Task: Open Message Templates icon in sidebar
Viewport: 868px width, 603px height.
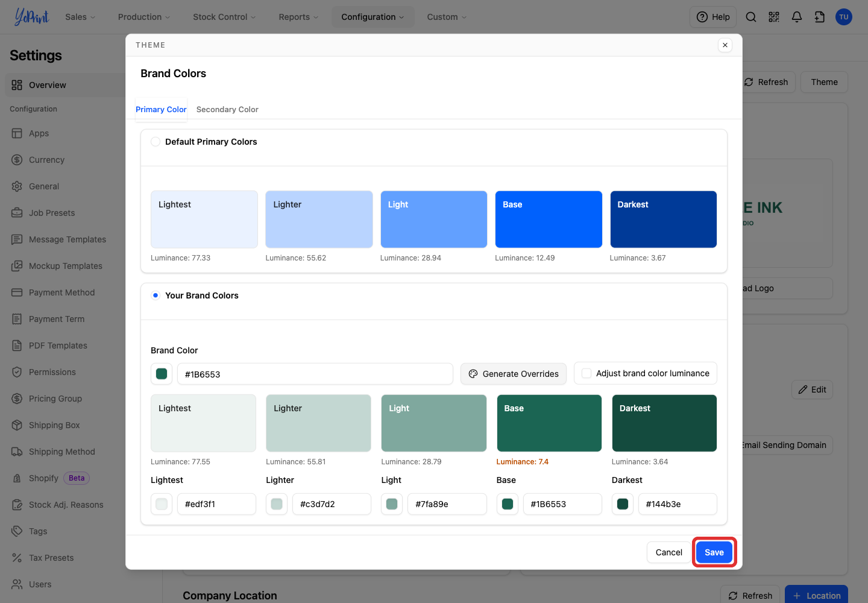Action: tap(17, 239)
